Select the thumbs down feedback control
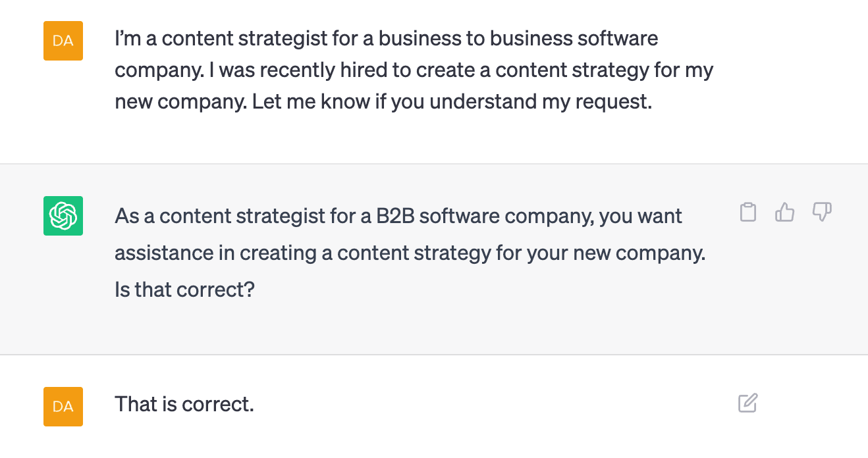The height and width of the screenshot is (458, 868). (x=821, y=212)
